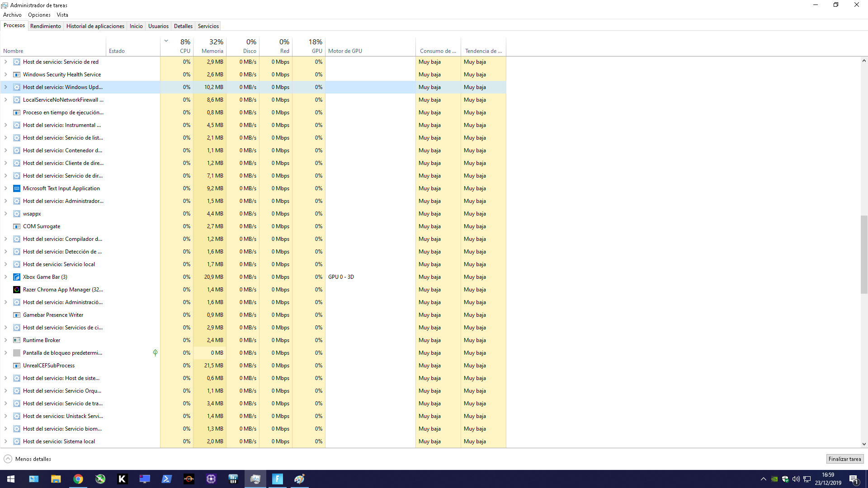Image resolution: width=868 pixels, height=488 pixels.
Task: Sort by the Disco column header
Action: 243,46
